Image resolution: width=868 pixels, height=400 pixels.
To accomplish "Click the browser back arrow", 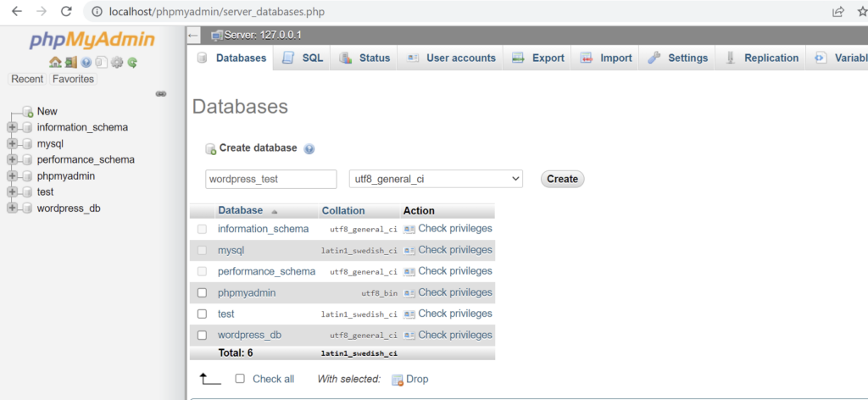I will coord(16,12).
